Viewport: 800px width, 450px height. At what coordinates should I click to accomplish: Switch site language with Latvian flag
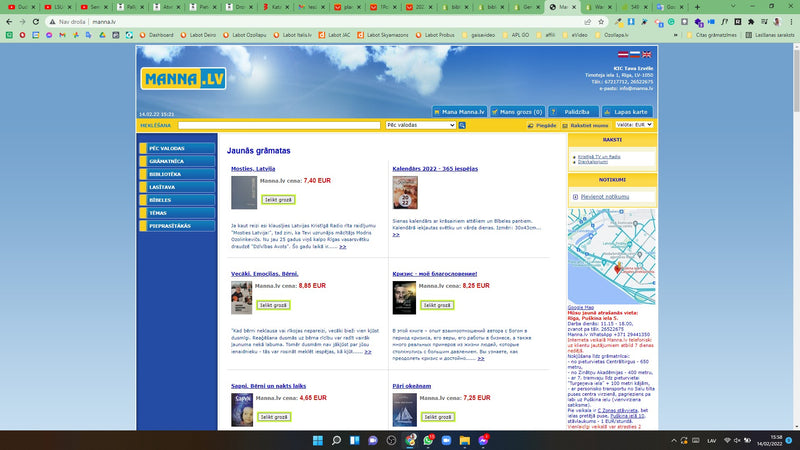[x=623, y=54]
